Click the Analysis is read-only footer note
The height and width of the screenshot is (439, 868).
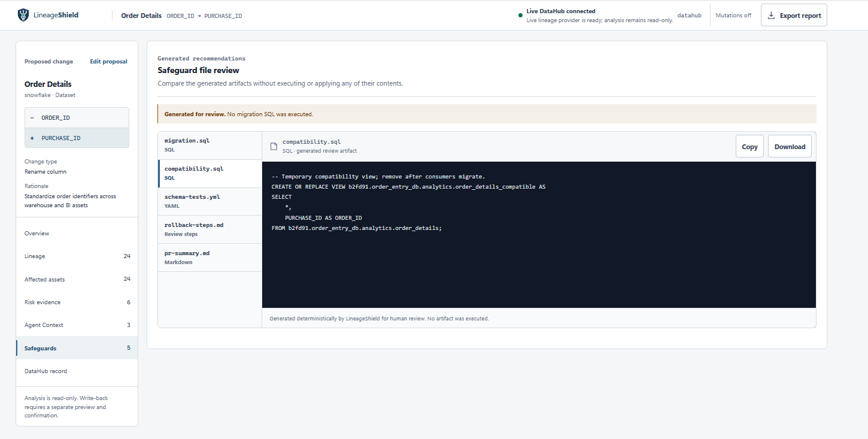tap(66, 407)
